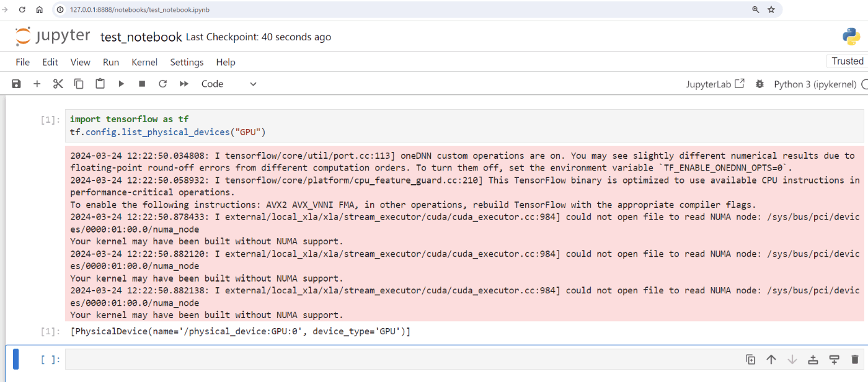Run the selected cell with play icon
This screenshot has height=382, width=868.
click(122, 84)
